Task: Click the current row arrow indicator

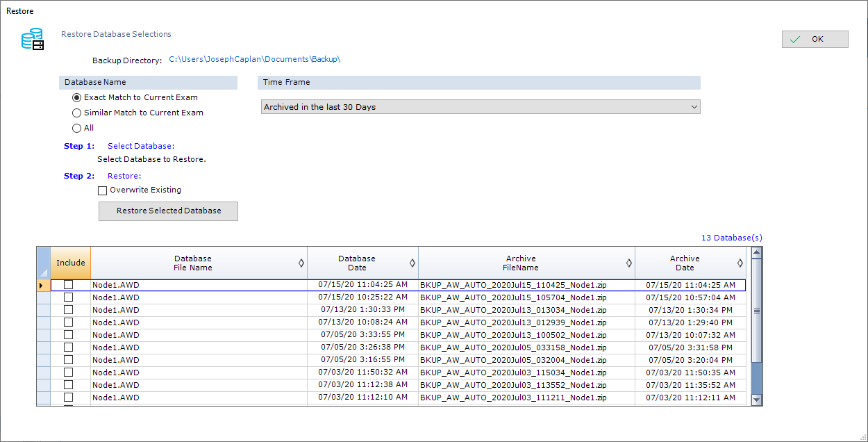Action: tap(42, 285)
